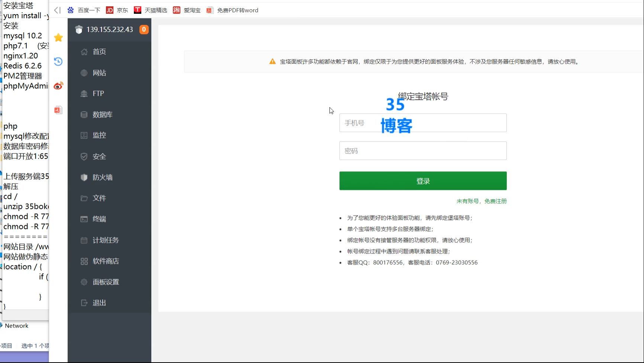Click the orange notification badge showing 0
The width and height of the screenshot is (644, 363).
click(144, 29)
